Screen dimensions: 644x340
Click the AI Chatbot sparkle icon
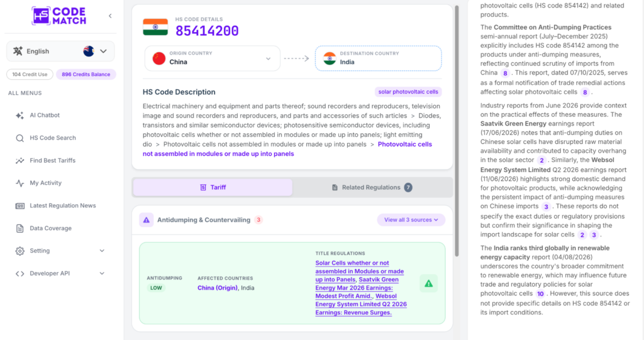19,116
